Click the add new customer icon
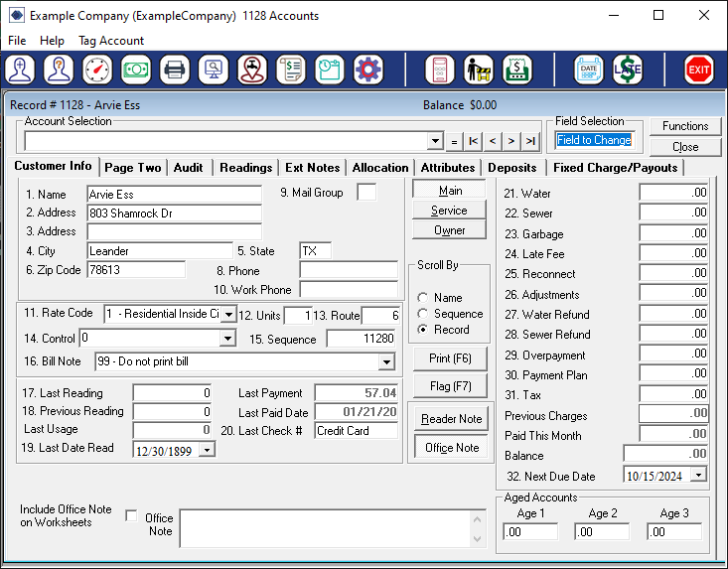Viewport: 728px width, 569px height. 21,71
